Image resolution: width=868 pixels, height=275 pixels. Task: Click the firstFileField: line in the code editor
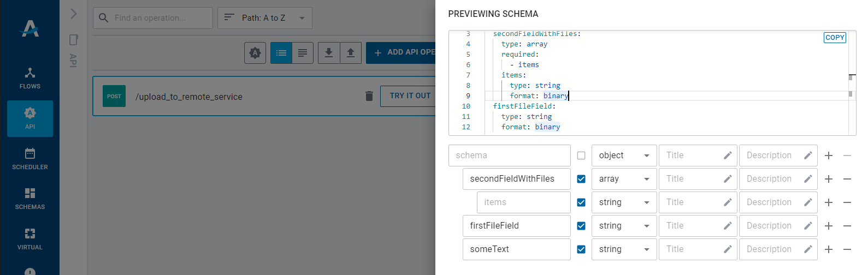pyautogui.click(x=524, y=106)
